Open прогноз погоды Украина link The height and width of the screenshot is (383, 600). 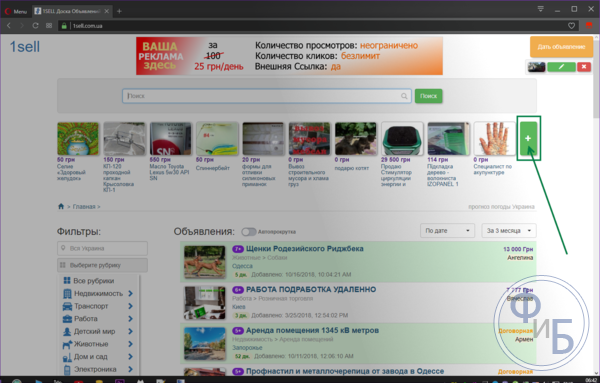tap(501, 207)
